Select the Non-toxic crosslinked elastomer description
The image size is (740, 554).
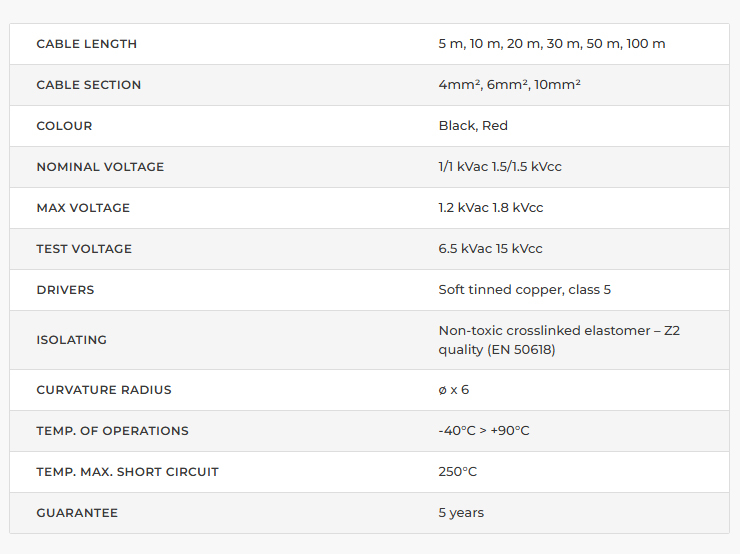(558, 340)
